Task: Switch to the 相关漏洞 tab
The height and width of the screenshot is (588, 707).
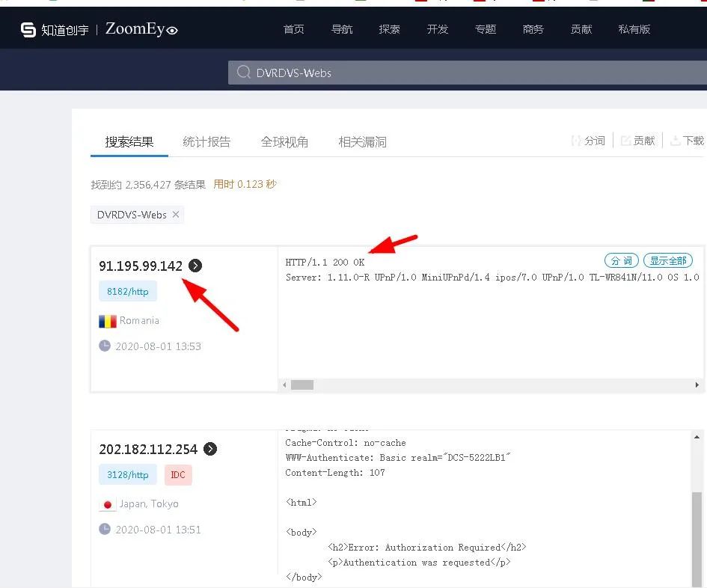Action: pyautogui.click(x=363, y=142)
